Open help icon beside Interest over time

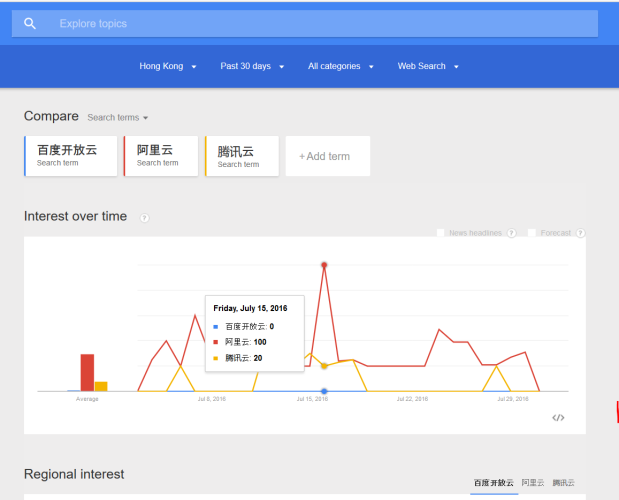point(144,218)
